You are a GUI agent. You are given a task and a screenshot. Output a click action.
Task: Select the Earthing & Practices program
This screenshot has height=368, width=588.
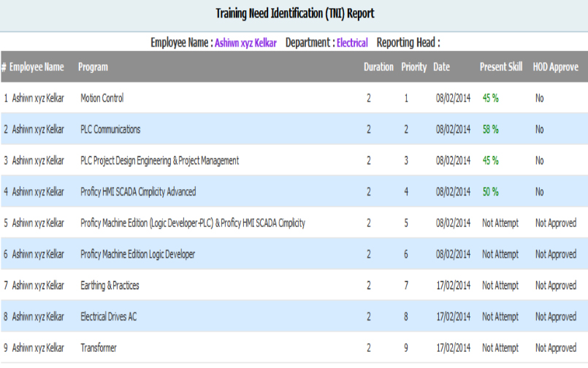[110, 285]
